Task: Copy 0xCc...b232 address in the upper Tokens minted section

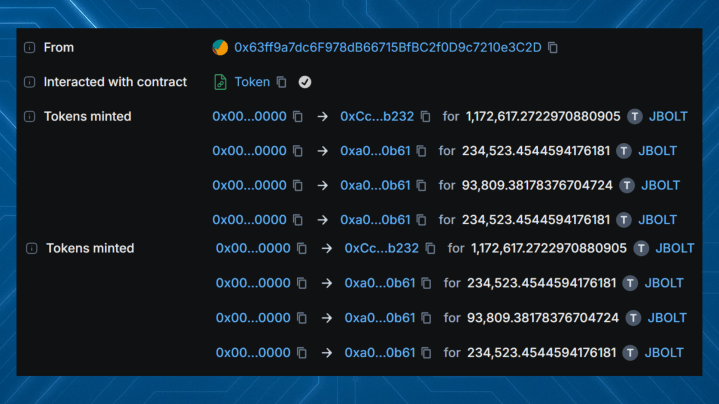Action: [x=426, y=116]
